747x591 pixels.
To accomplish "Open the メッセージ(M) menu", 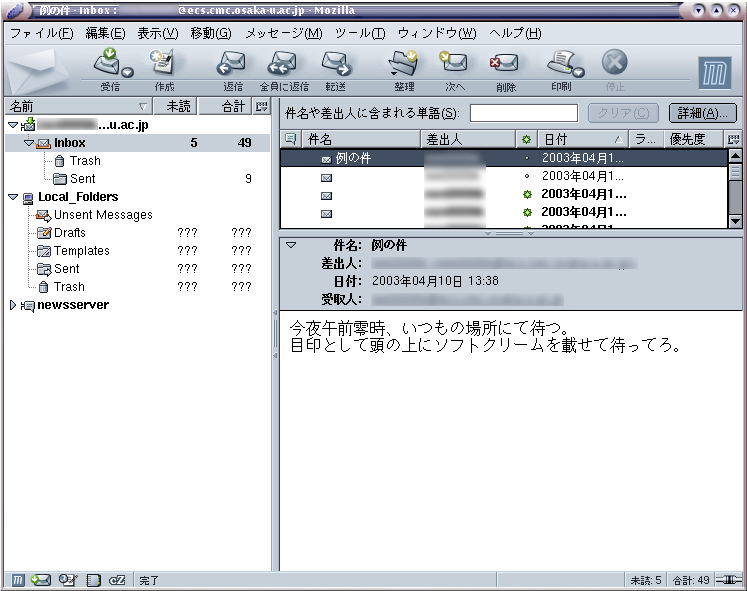I will click(283, 33).
